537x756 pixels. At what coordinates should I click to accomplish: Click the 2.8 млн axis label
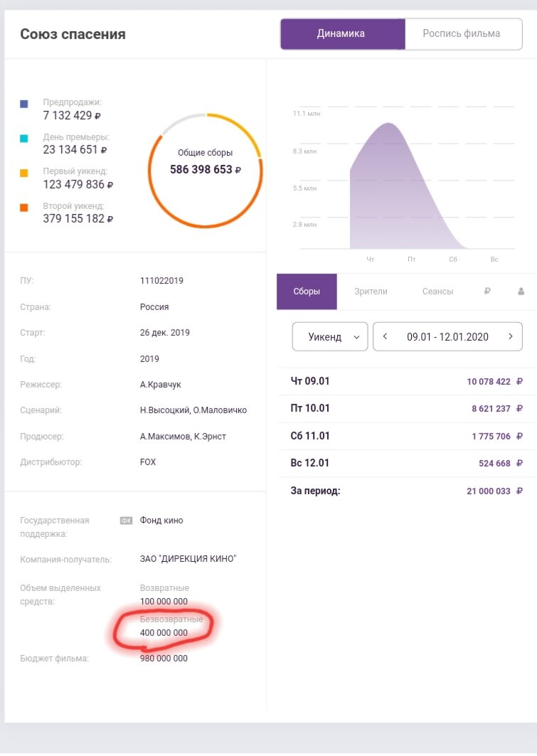304,224
